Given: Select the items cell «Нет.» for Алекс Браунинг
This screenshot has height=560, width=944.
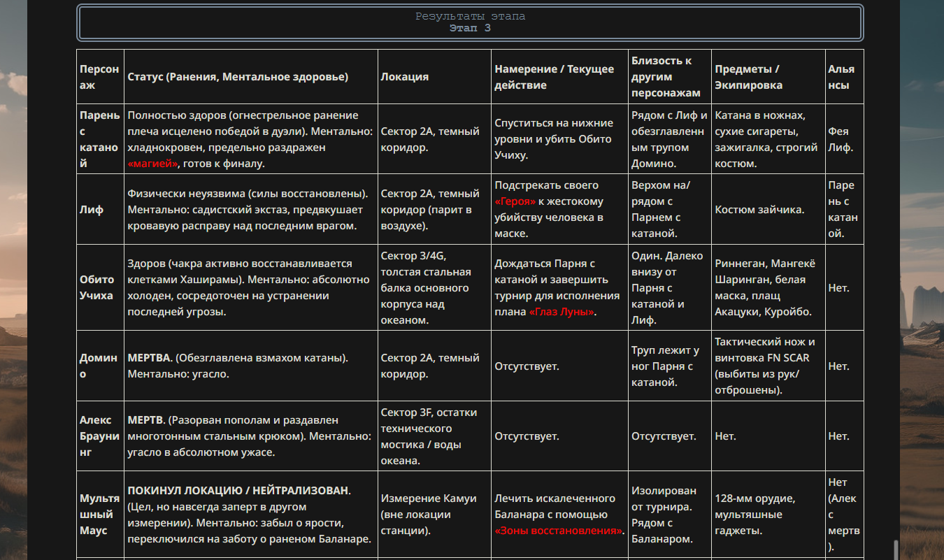Looking at the screenshot, I should [x=768, y=436].
